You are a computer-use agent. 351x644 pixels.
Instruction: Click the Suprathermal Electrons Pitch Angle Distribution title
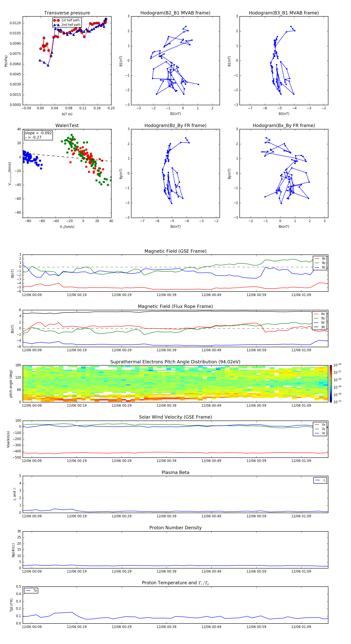[x=175, y=362]
